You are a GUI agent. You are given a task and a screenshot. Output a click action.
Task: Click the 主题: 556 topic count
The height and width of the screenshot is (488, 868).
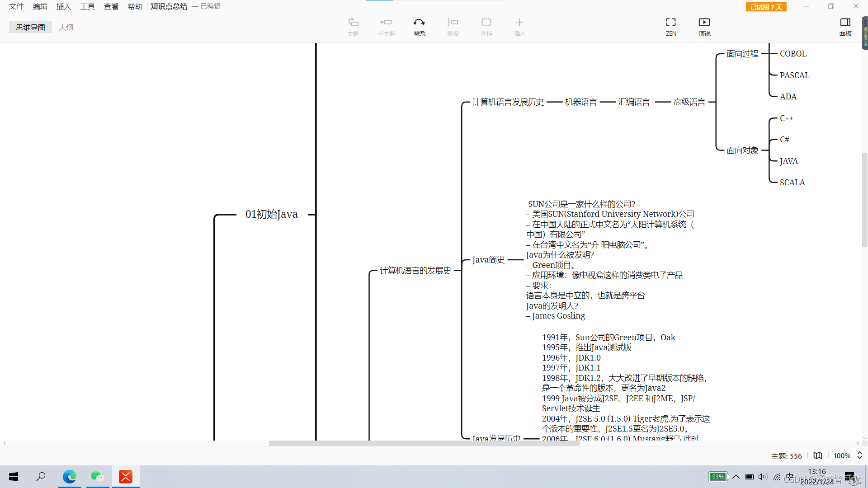point(787,456)
